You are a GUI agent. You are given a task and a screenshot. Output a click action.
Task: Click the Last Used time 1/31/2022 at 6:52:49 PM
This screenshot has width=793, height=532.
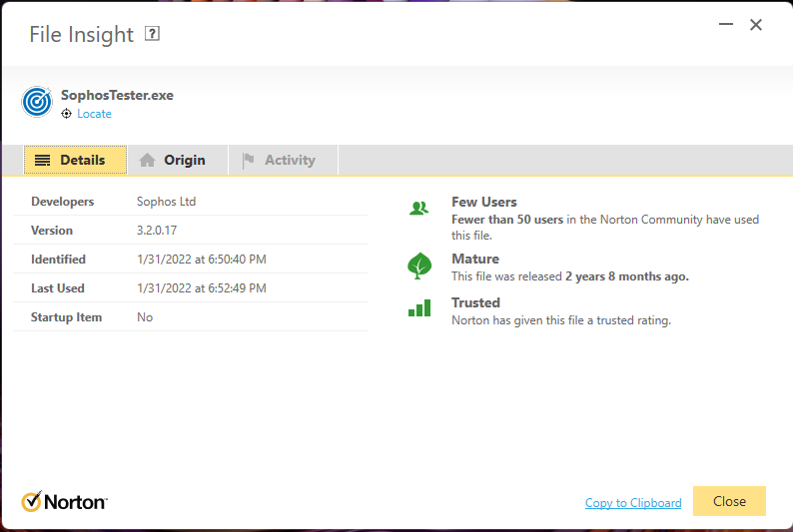pyautogui.click(x=202, y=288)
